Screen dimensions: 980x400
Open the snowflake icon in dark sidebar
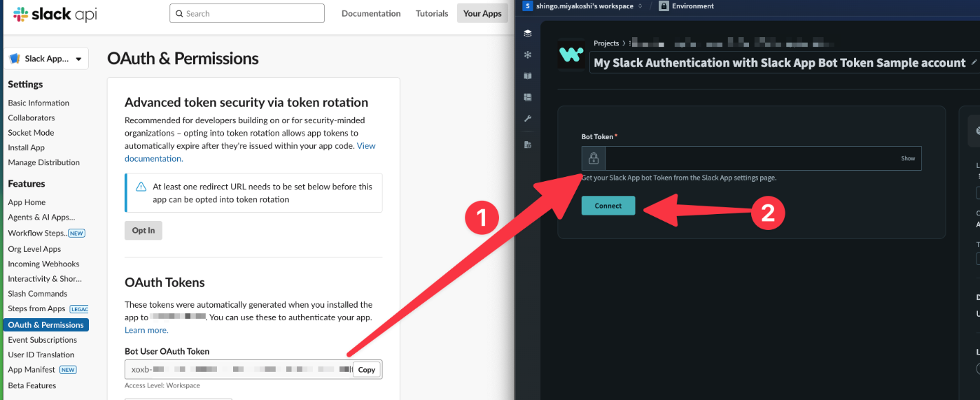528,55
